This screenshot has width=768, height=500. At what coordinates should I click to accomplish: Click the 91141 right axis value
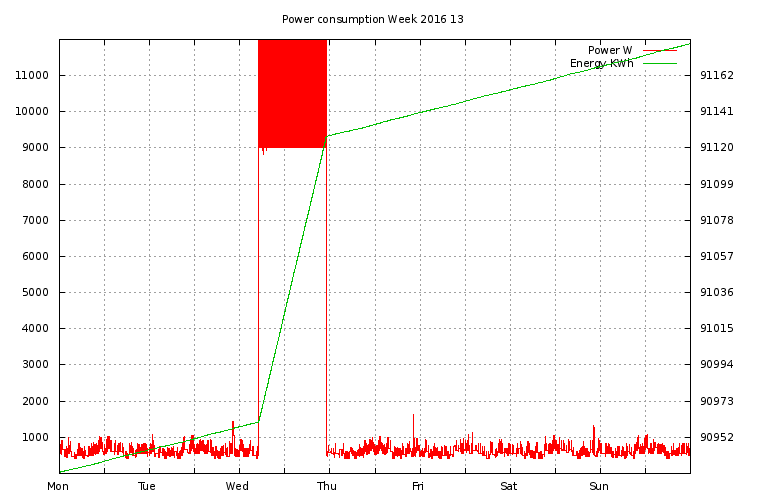(717, 112)
